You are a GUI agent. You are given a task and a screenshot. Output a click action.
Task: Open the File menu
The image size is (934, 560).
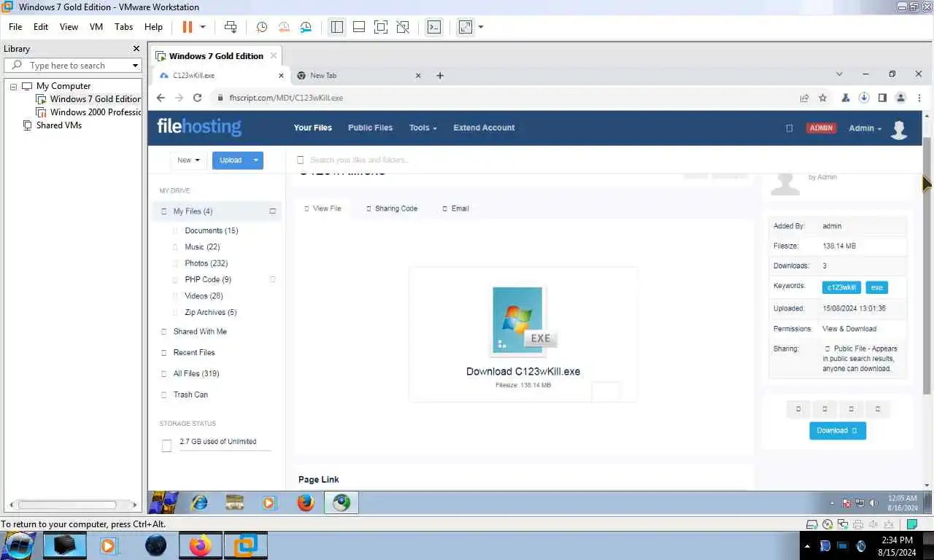coord(15,27)
